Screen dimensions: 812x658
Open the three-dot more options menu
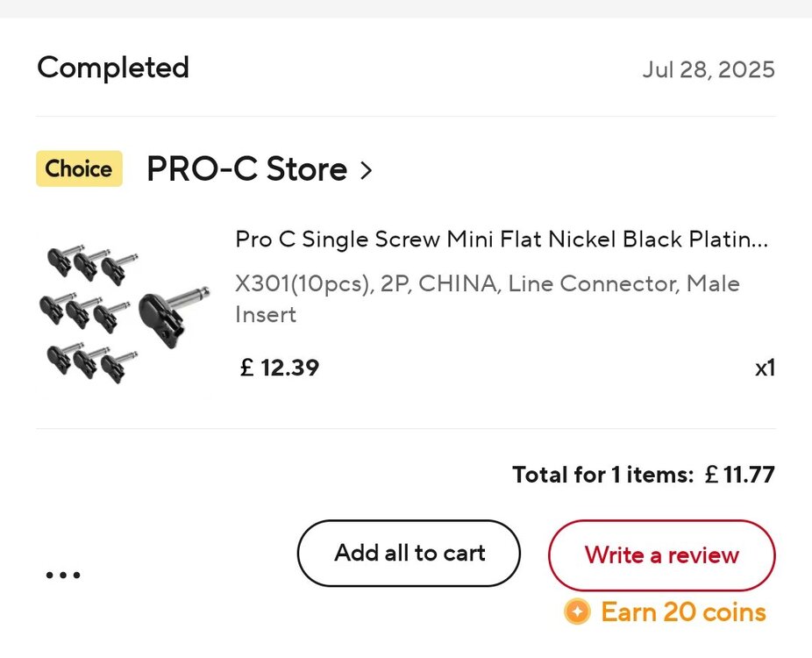point(63,575)
